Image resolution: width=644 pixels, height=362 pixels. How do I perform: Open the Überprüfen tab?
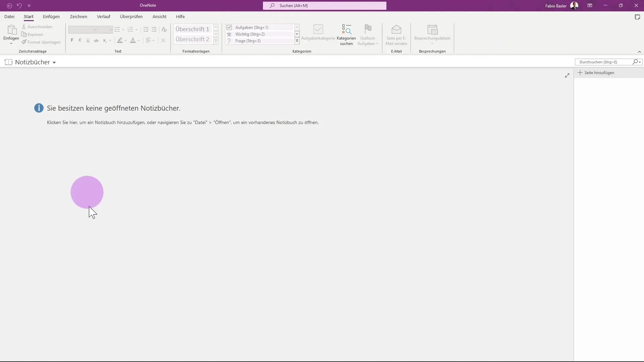coord(131,16)
